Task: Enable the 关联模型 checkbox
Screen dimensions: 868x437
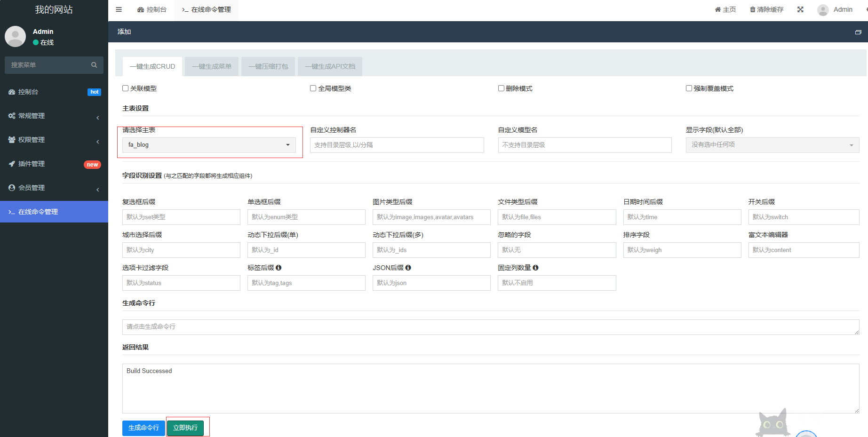Action: (125, 88)
